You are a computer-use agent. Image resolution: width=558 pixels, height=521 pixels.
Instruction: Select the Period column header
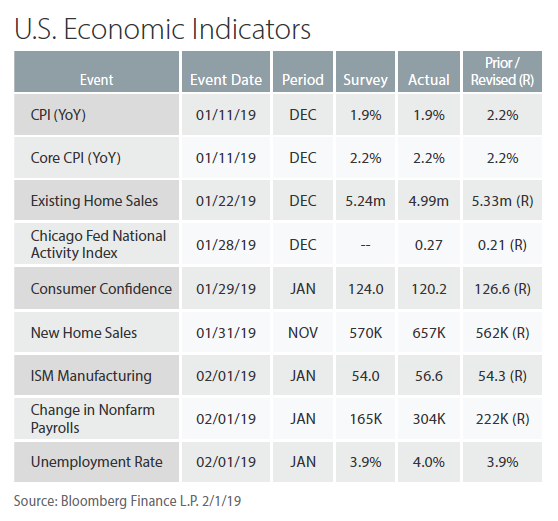[303, 72]
